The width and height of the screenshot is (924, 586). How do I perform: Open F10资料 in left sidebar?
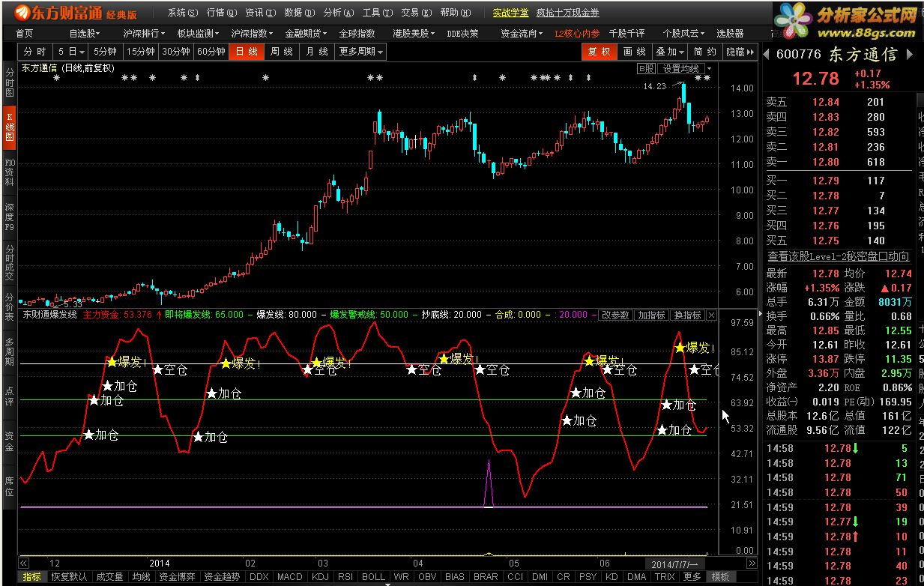(x=9, y=172)
